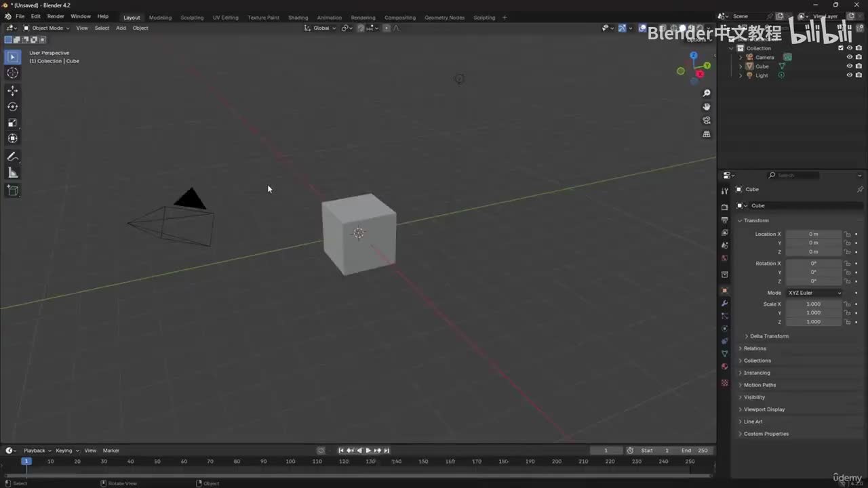
Task: Select the Rotate tool
Action: point(13,106)
